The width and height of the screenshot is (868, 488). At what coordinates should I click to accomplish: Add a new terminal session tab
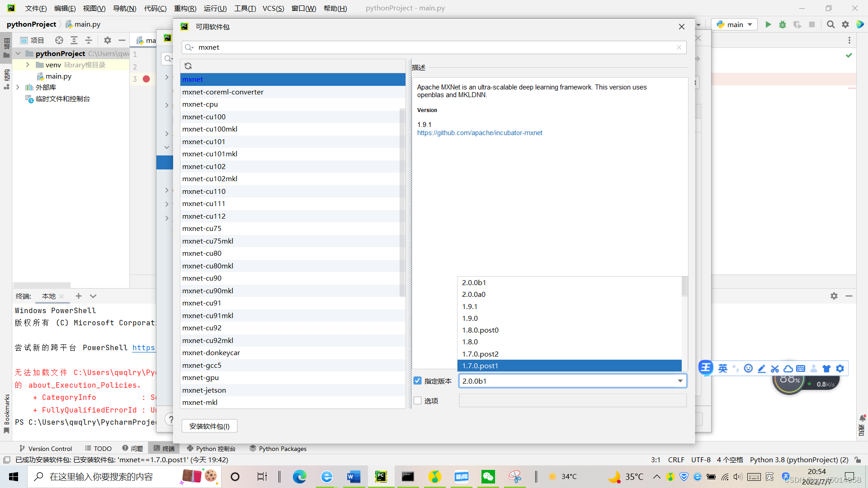[x=79, y=296]
